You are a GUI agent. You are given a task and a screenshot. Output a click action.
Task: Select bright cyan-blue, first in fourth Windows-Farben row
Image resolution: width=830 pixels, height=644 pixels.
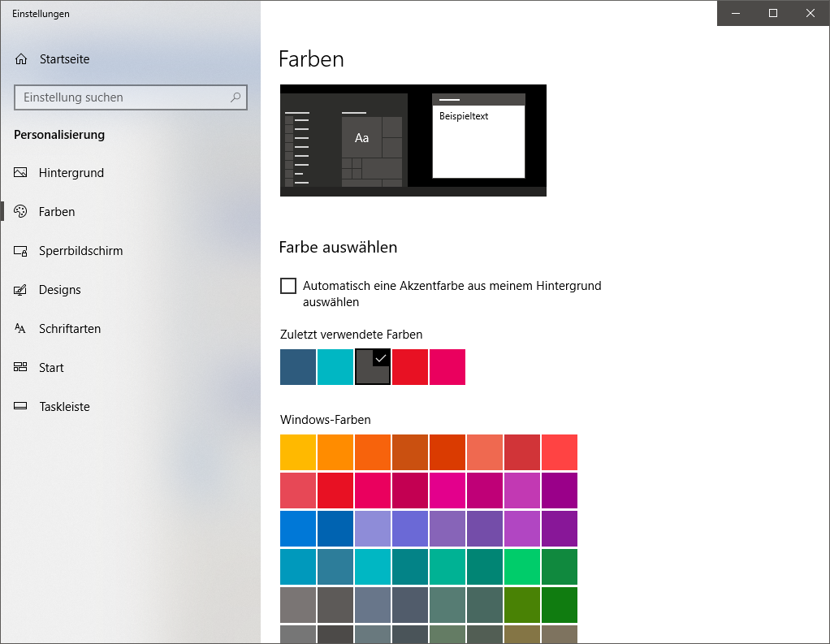click(298, 567)
